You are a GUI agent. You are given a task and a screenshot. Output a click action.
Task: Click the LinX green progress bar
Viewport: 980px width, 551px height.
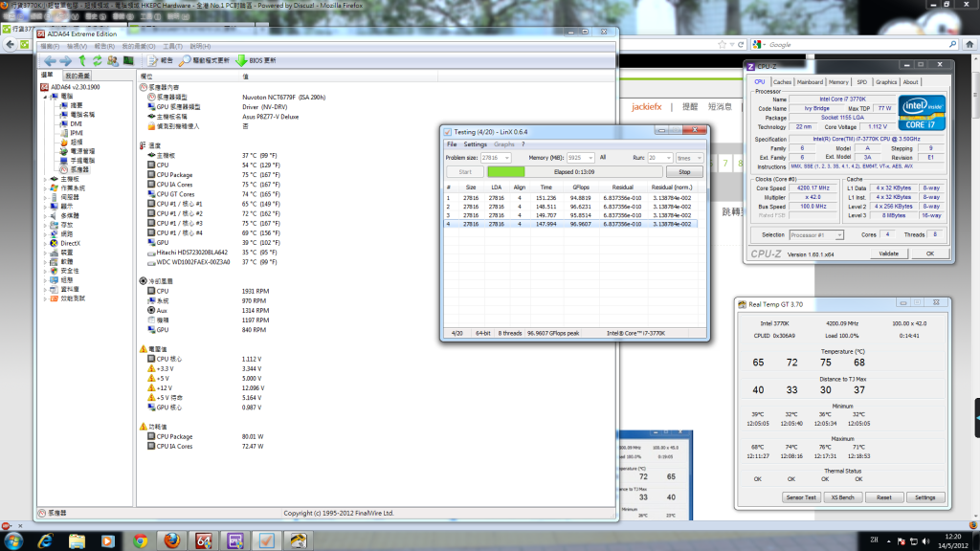(506, 172)
